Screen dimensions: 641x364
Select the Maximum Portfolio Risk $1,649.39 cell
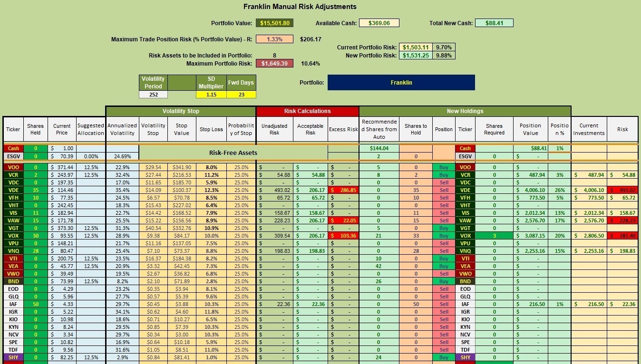point(275,64)
